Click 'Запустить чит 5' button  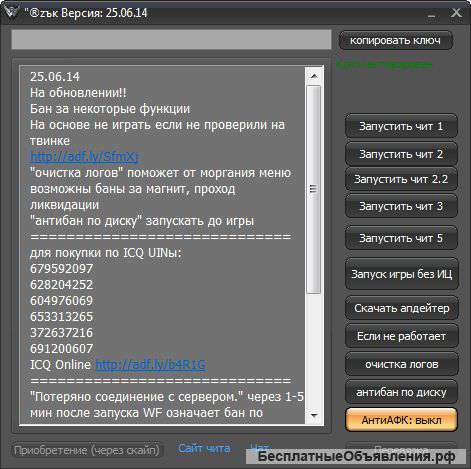(401, 238)
